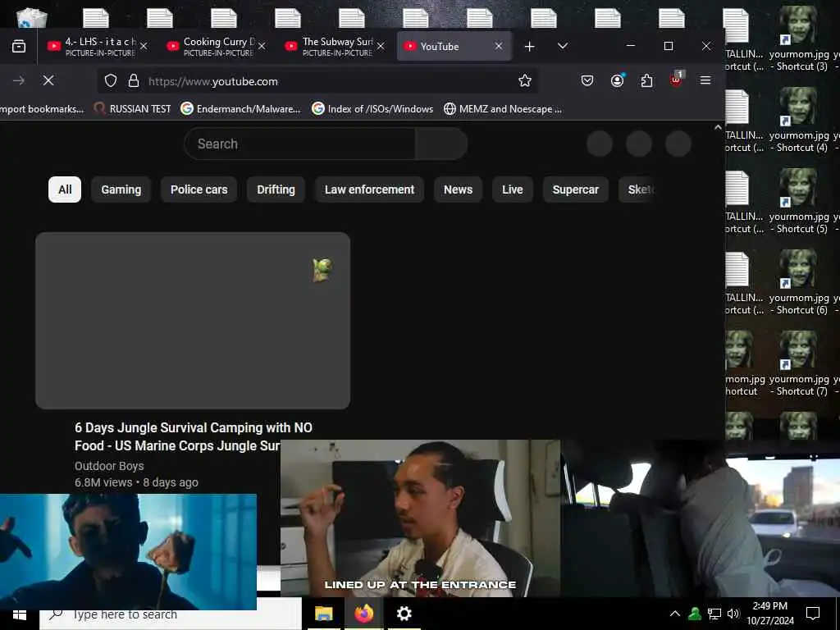This screenshot has height=630, width=840.
Task: Select the Supercar filter chip
Action: click(575, 189)
